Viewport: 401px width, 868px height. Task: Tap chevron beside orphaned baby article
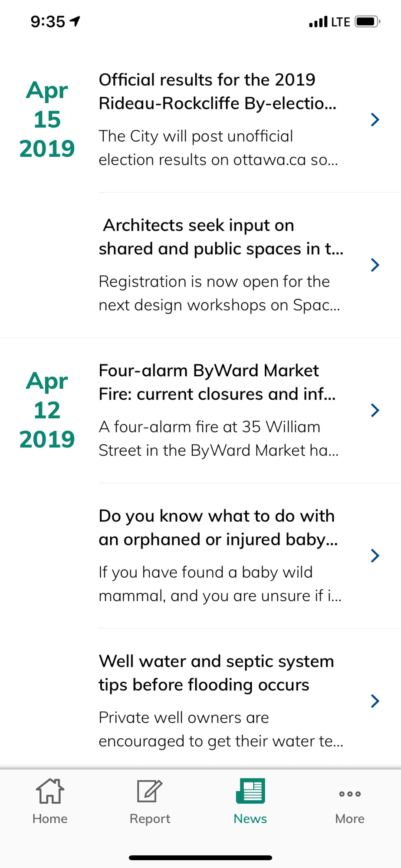(x=375, y=556)
